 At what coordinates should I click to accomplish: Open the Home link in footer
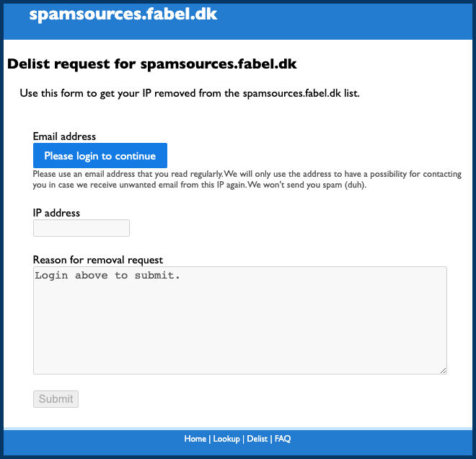point(195,439)
